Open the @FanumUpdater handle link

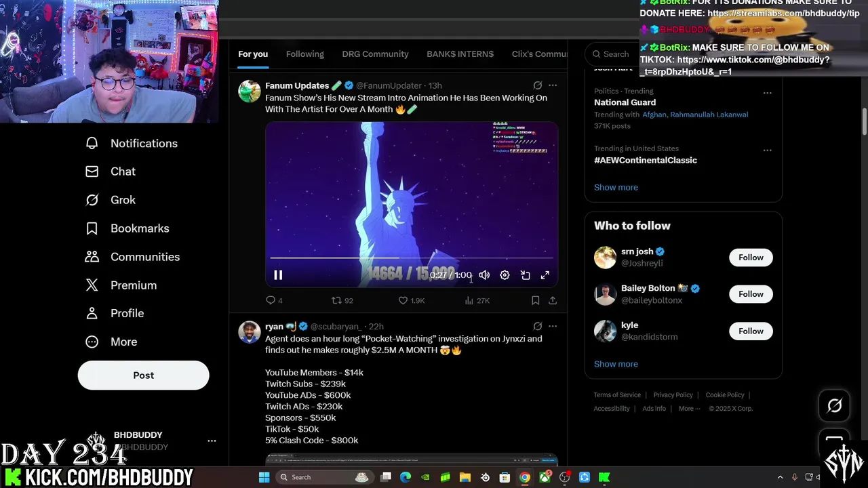[389, 85]
